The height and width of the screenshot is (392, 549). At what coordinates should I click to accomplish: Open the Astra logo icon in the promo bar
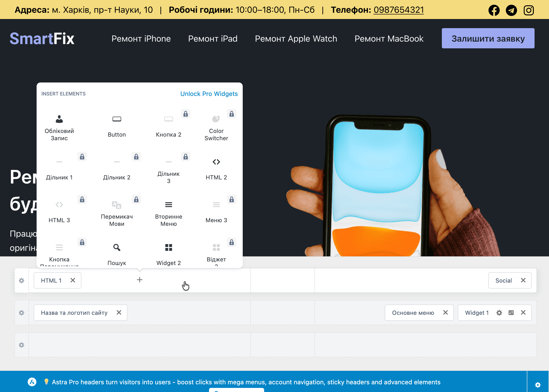pyautogui.click(x=32, y=382)
